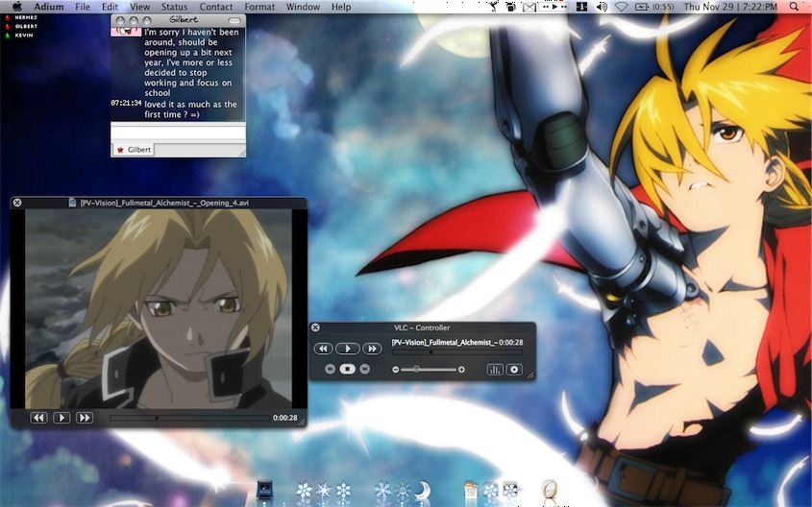This screenshot has height=507, width=812.
Task: Seek on the video window's timeline
Action: 189,418
